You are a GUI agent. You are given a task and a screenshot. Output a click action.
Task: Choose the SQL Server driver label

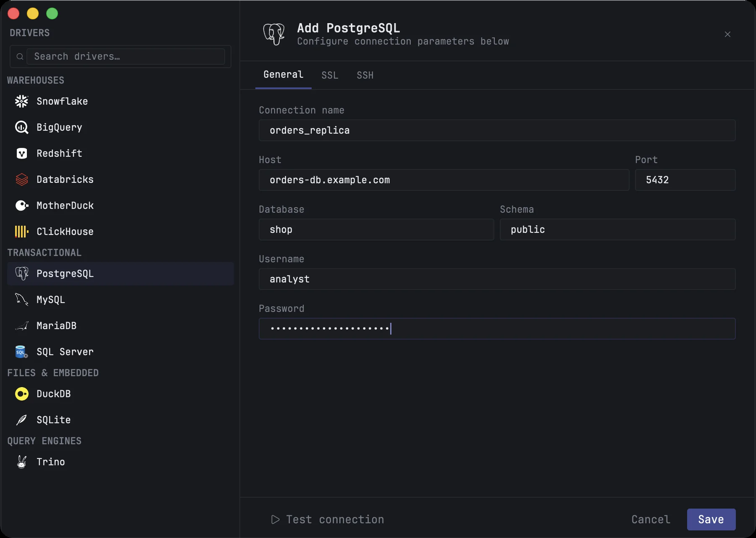point(65,352)
